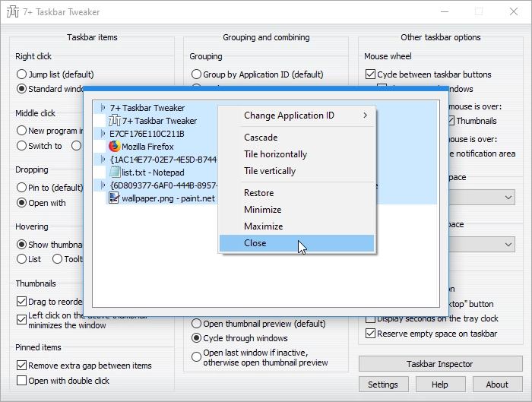Select Open thumbnail preview (default) radio

tap(196, 323)
